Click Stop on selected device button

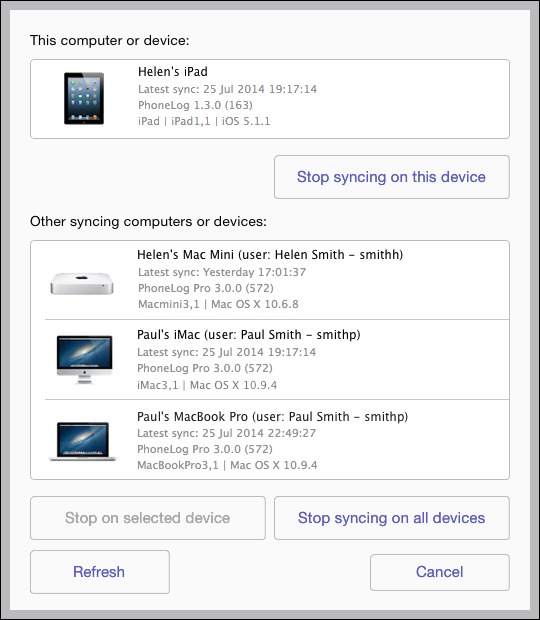pos(148,518)
